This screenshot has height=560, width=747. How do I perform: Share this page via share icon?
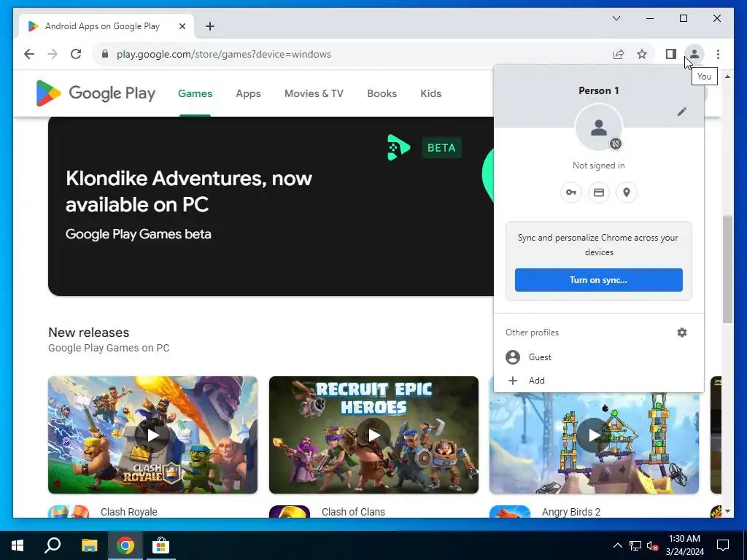tap(619, 54)
